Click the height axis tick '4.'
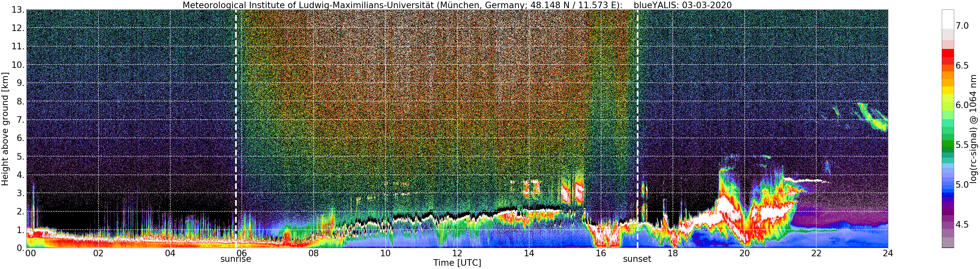 (x=20, y=175)
